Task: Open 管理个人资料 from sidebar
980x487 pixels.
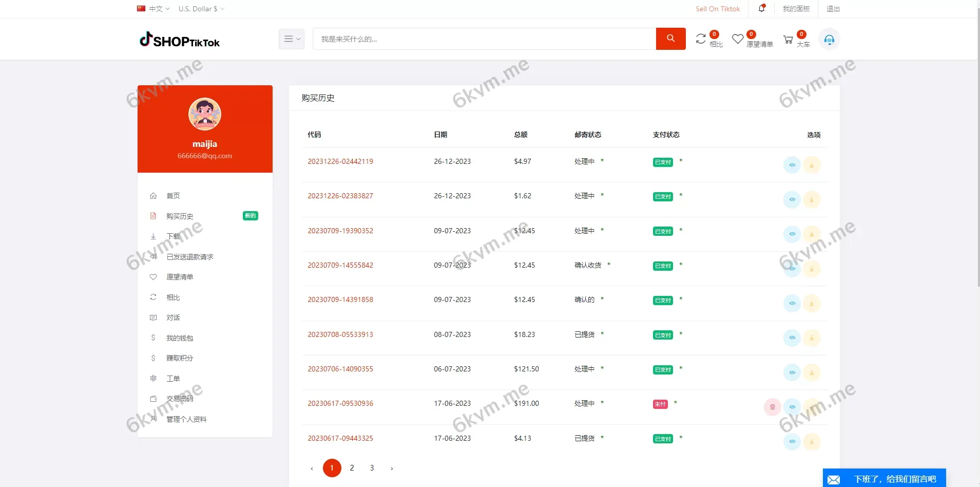Action: click(186, 419)
